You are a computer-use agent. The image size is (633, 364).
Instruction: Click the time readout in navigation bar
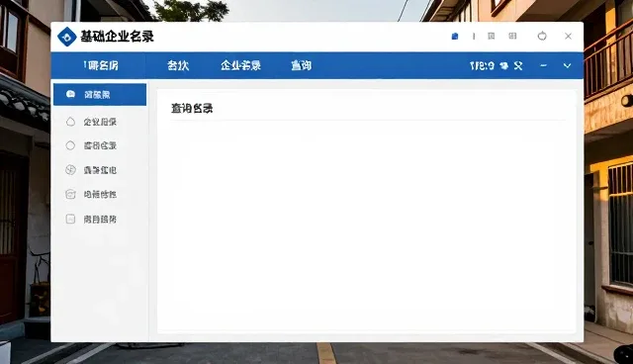[482, 66]
